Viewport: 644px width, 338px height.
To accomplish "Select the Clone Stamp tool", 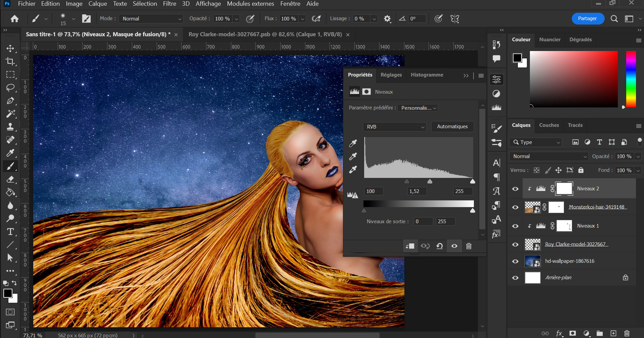I will (10, 127).
